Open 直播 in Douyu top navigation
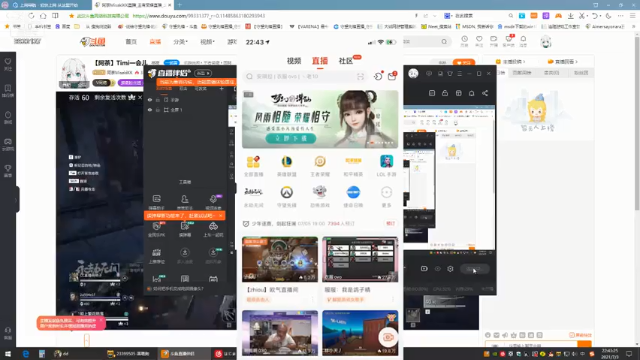640x360 pixels. tap(155, 42)
